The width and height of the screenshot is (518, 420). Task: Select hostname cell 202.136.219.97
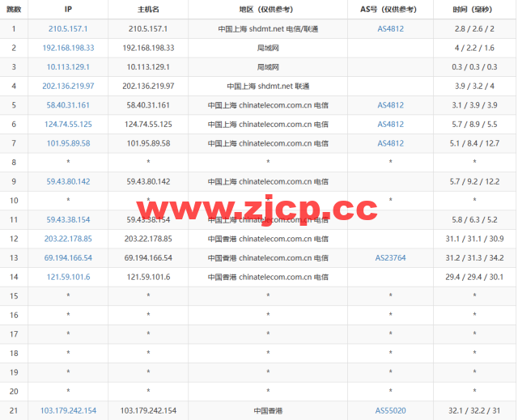(148, 86)
